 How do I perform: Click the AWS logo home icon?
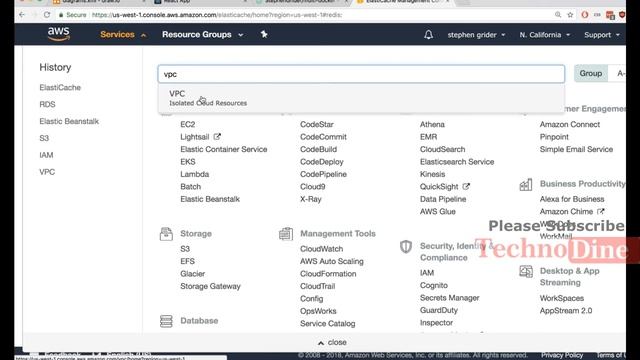[59, 34]
